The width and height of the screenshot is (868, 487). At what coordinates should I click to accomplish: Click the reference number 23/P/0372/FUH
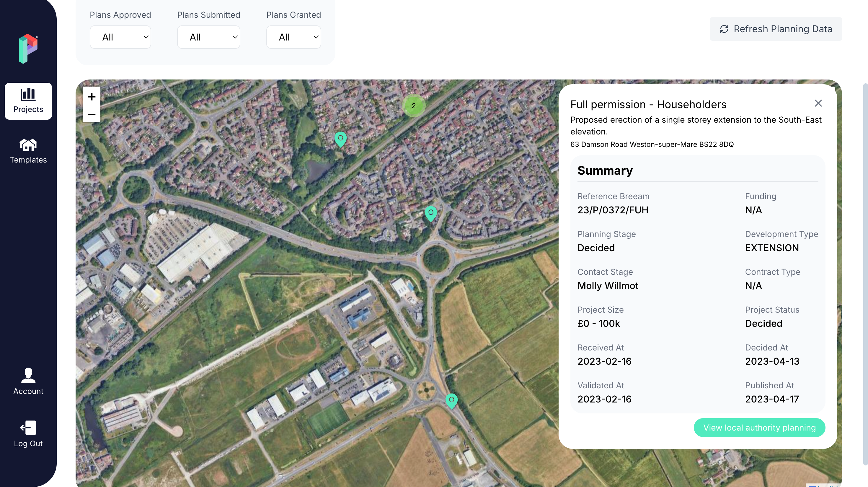click(x=613, y=210)
